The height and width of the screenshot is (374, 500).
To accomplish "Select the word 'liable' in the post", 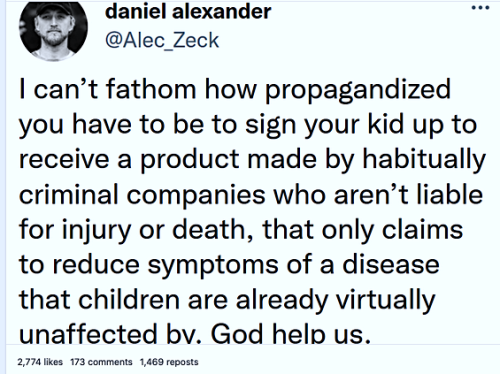I will [450, 194].
